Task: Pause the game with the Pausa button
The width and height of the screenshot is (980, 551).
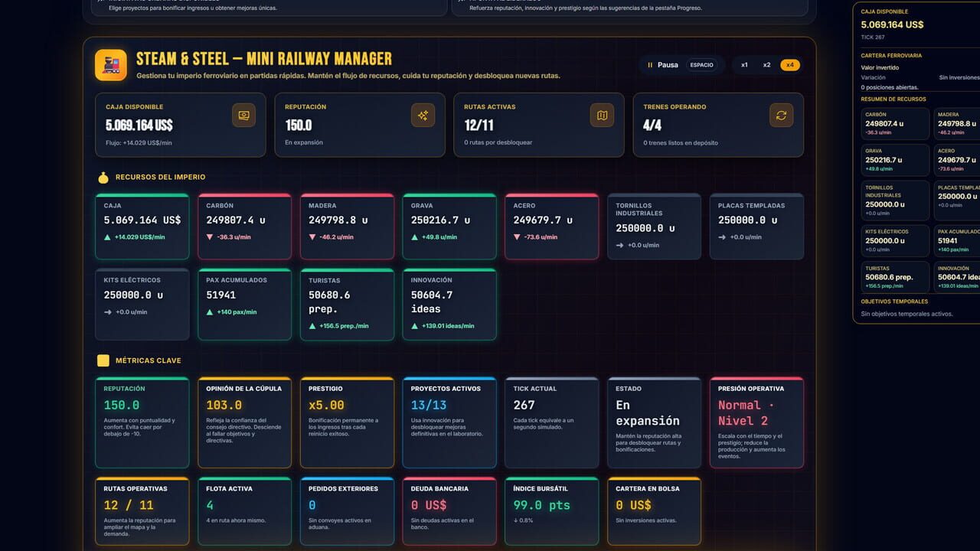Action: pos(681,65)
